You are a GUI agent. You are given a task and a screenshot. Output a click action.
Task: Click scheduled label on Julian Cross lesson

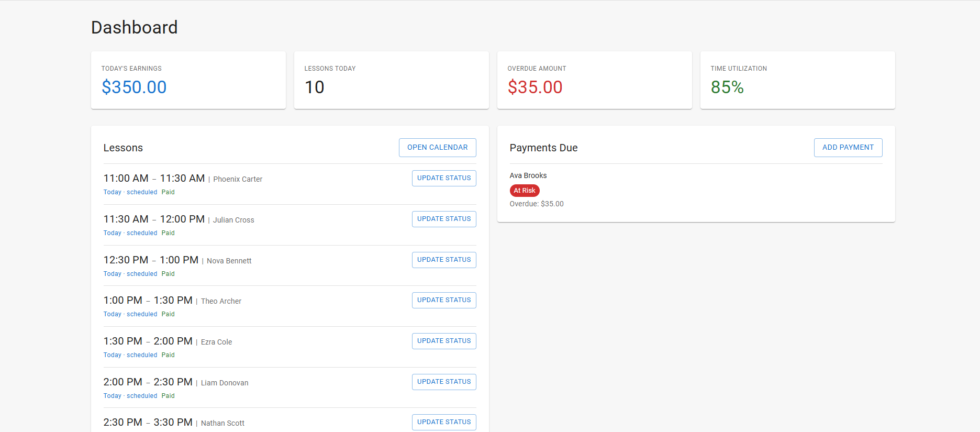tap(142, 233)
